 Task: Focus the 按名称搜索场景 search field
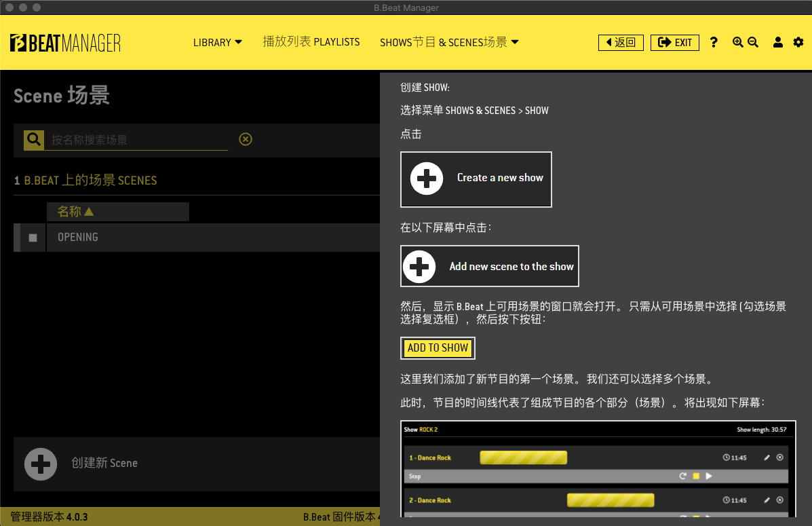[136, 140]
